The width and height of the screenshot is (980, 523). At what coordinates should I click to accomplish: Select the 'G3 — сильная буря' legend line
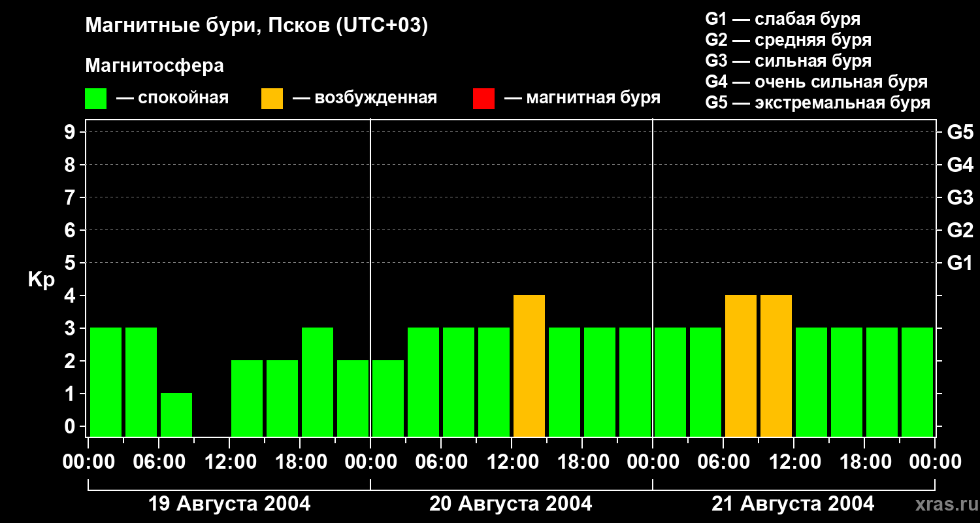tap(788, 61)
